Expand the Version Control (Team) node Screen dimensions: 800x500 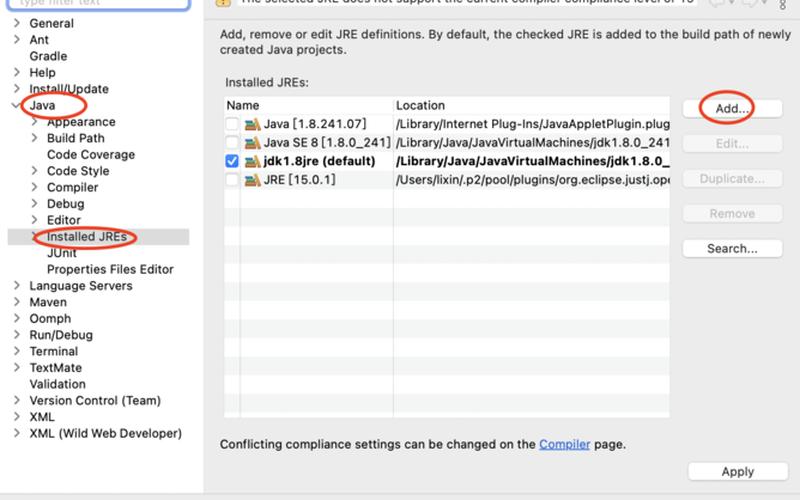(x=17, y=400)
